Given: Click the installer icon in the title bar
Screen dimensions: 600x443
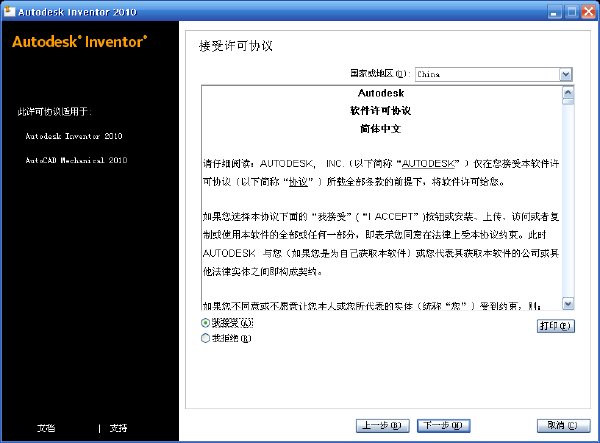Looking at the screenshot, I should click(9, 11).
